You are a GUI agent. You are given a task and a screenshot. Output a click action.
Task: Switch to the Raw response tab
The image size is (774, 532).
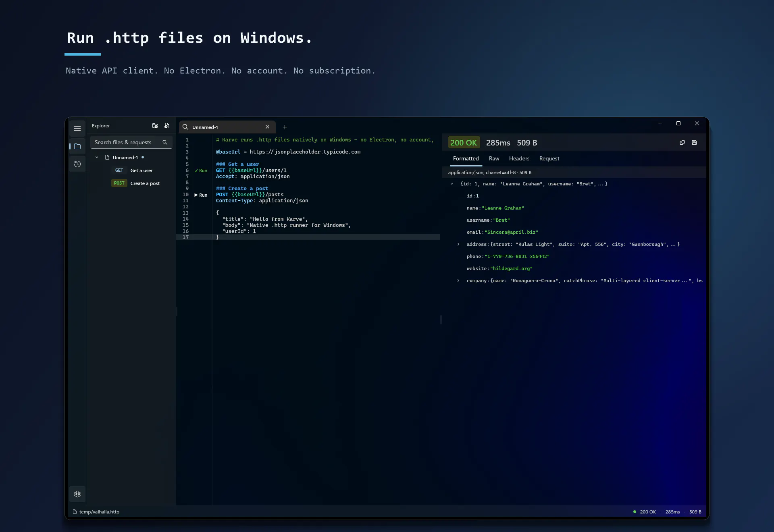click(x=494, y=159)
